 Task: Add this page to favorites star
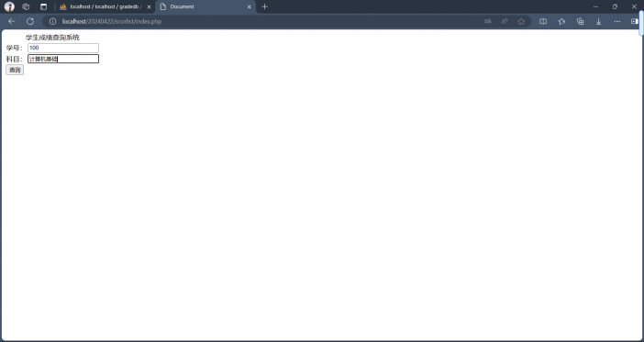pyautogui.click(x=521, y=21)
